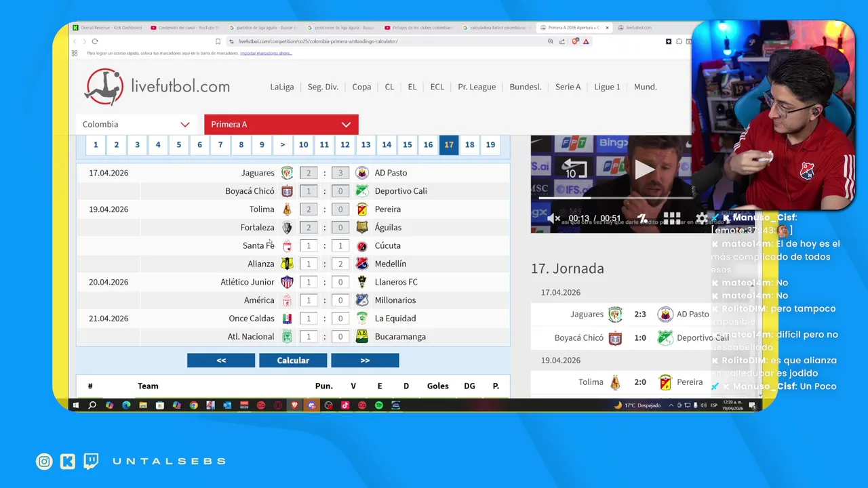
Task: Open the Colombia country dropdown
Action: click(x=136, y=125)
